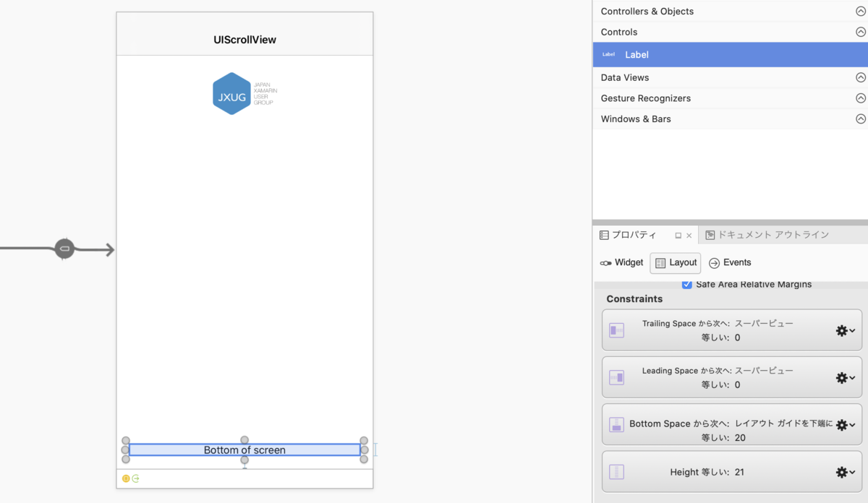Select the 'Bottom of screen' label on canvas

point(244,450)
